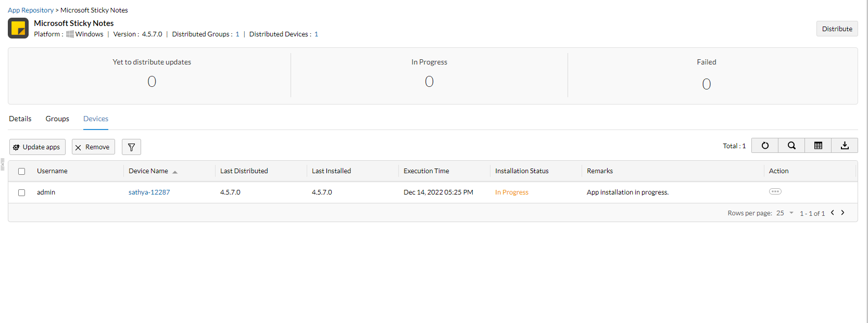The width and height of the screenshot is (868, 323).
Task: Go to previous page arrow
Action: pos(833,212)
